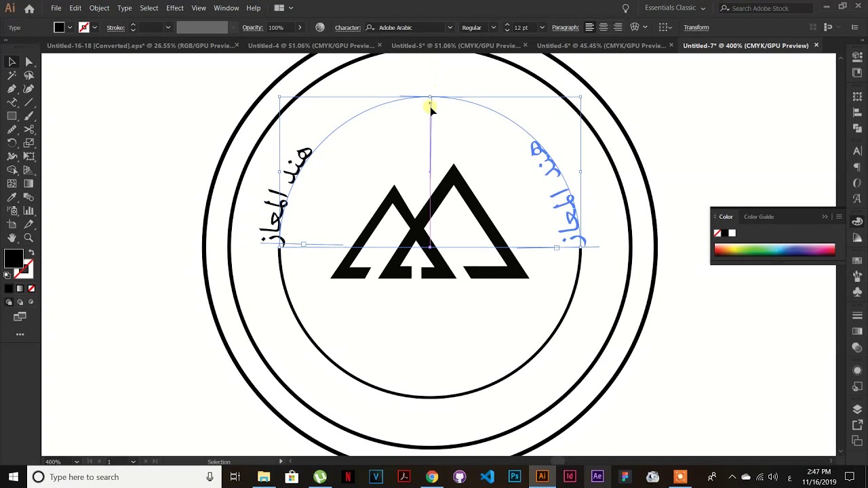Open the Effect menu

pyautogui.click(x=175, y=8)
